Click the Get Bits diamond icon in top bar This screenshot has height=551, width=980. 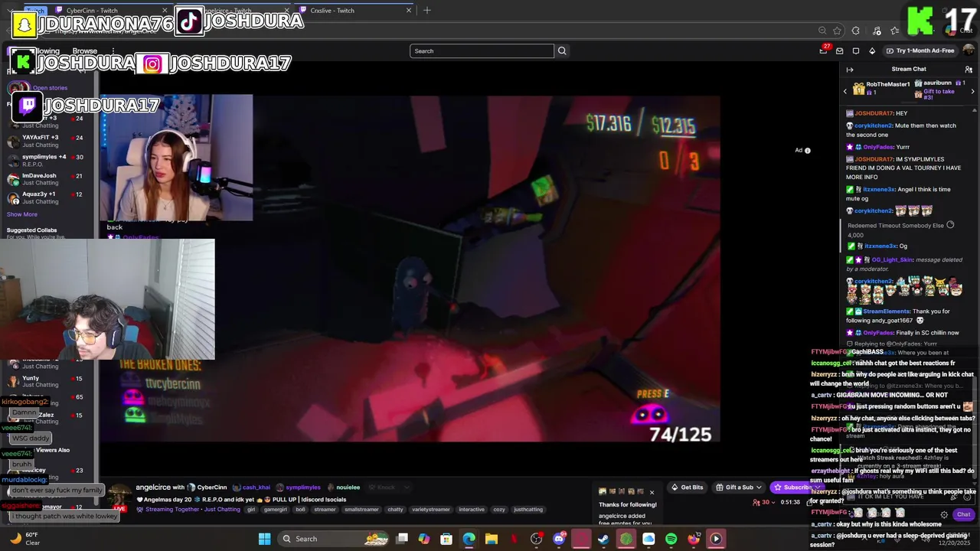(x=872, y=51)
